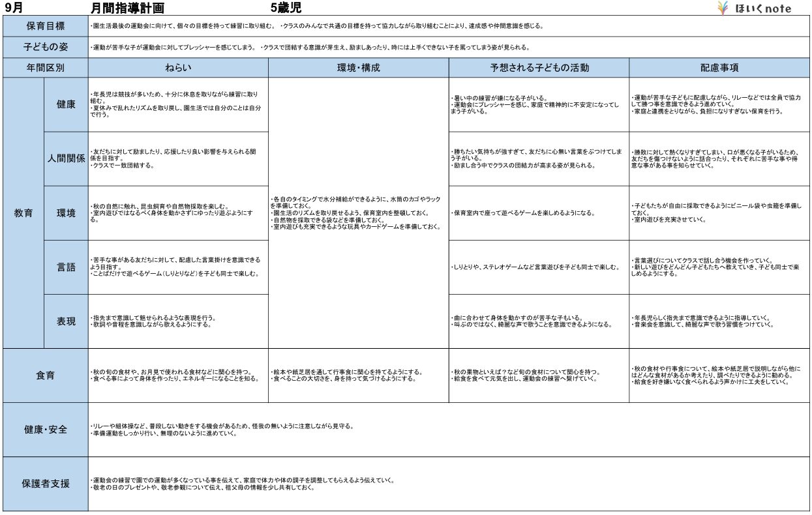Click the 食育 環境 cell about 絵本や紙芝居を通して

pos(359,375)
